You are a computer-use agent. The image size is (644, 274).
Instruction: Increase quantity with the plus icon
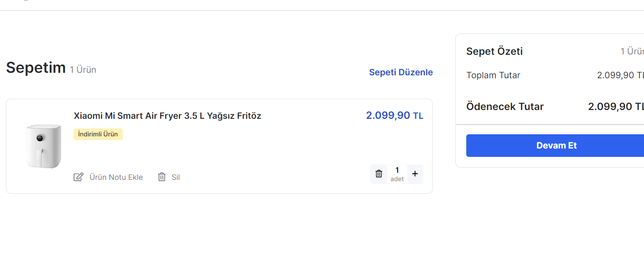pos(415,174)
